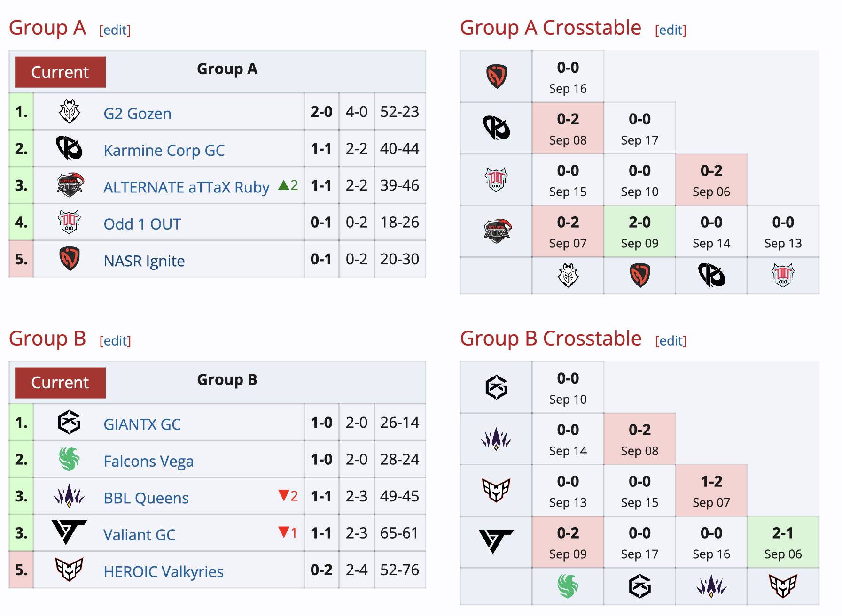Click edit next to Group A heading
Image resolution: width=842 pixels, height=616 pixels.
point(115,30)
